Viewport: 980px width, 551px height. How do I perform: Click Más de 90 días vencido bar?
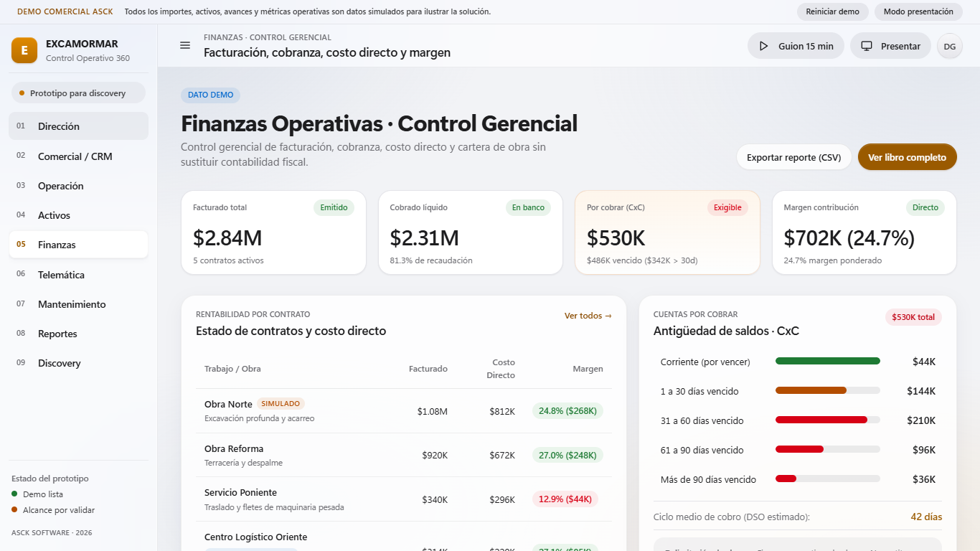point(828,479)
